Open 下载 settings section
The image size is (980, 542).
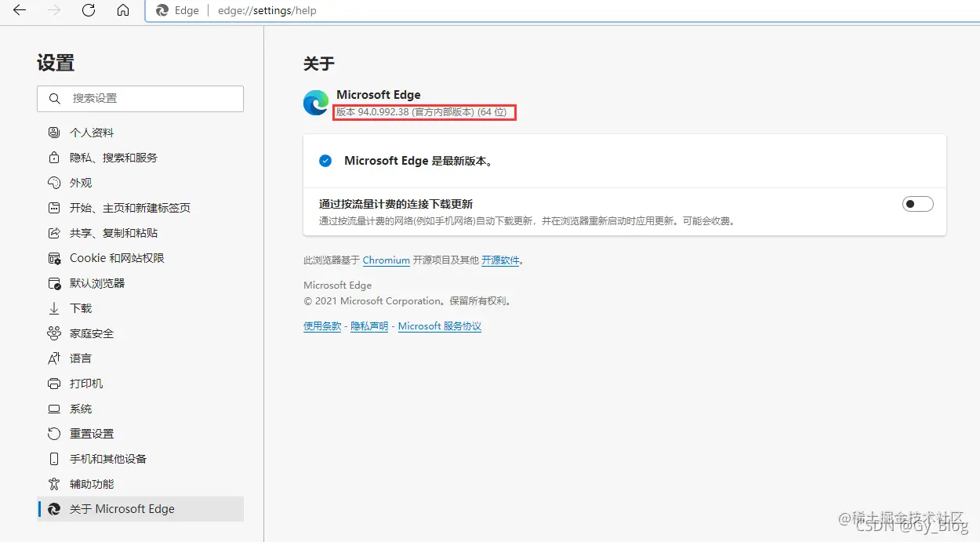(140, 308)
